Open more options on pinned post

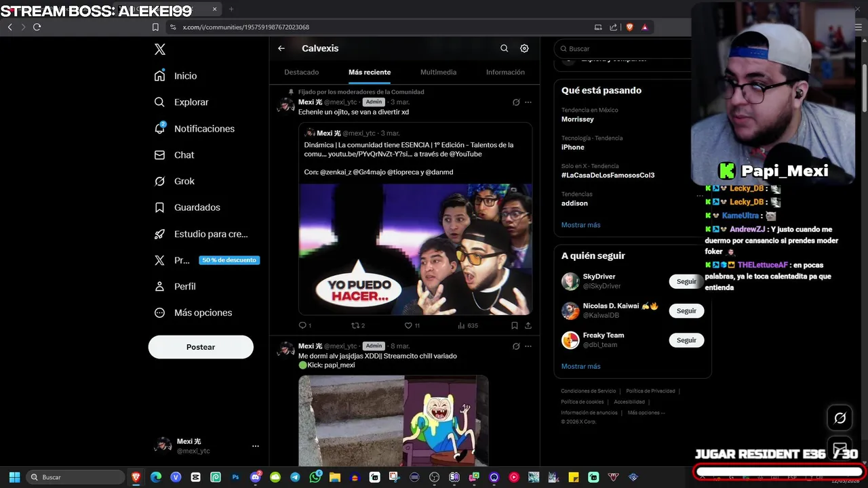[528, 102]
